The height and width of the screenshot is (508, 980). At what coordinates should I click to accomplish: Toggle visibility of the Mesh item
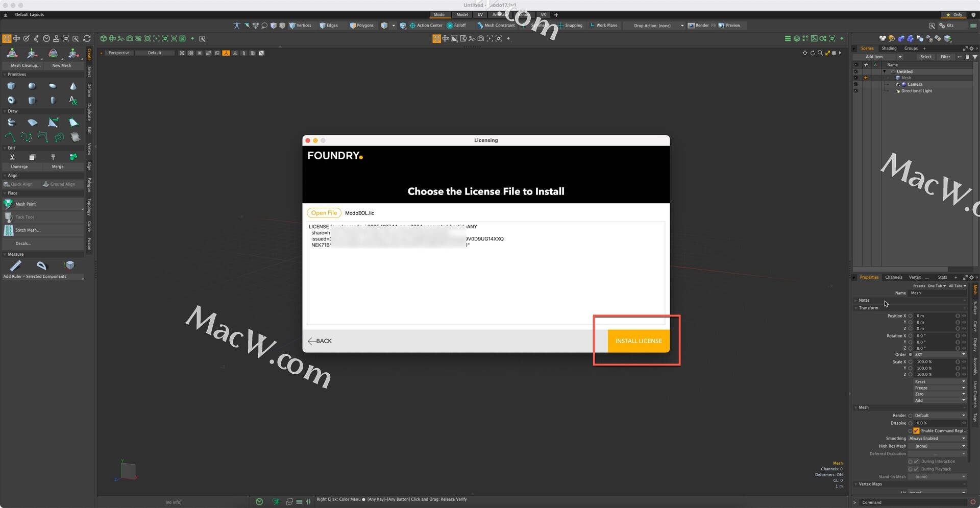pos(856,78)
